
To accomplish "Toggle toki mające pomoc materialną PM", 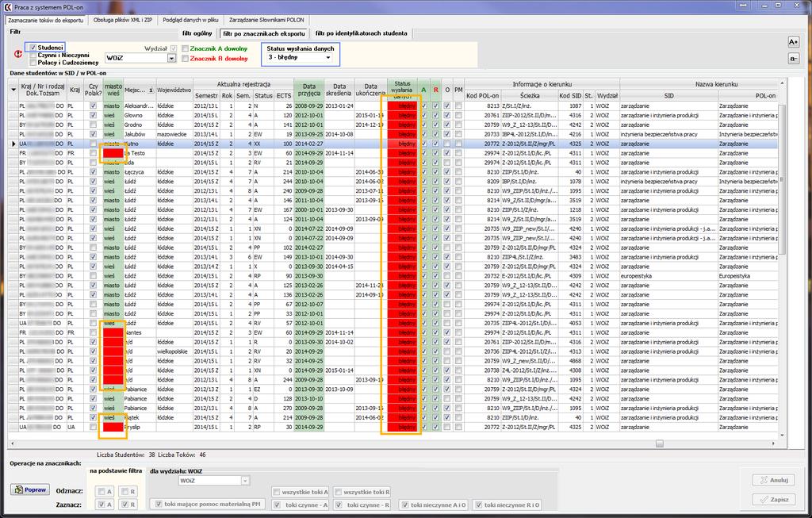I will tap(159, 504).
